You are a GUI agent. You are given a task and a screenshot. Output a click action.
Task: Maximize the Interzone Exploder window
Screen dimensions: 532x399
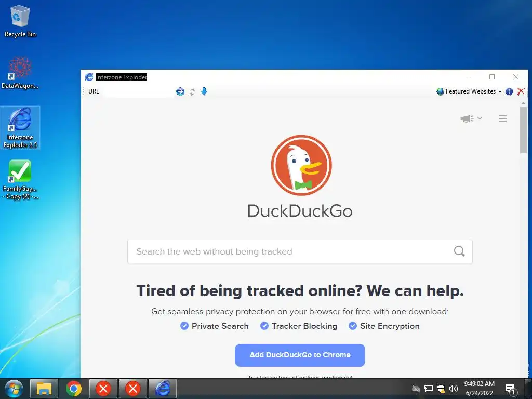(x=492, y=77)
